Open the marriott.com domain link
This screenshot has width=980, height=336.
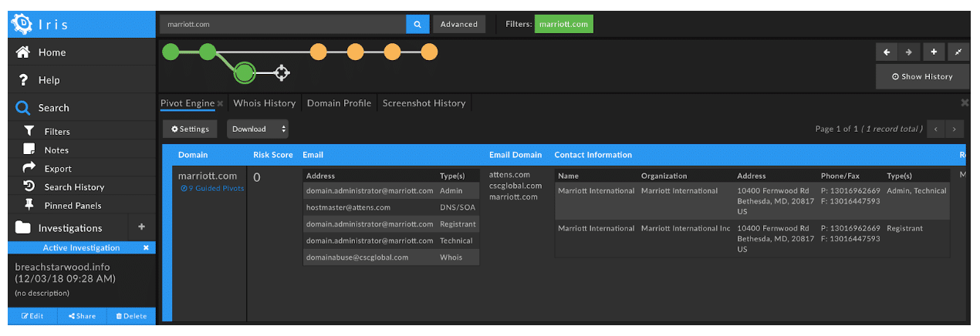pos(208,176)
